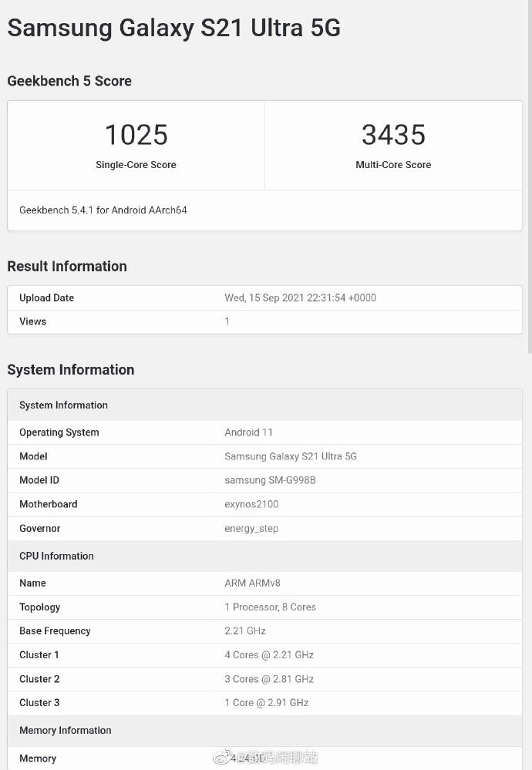Select the 3 Cores @ 2.81 GHz value
This screenshot has height=770, width=532.
[269, 679]
